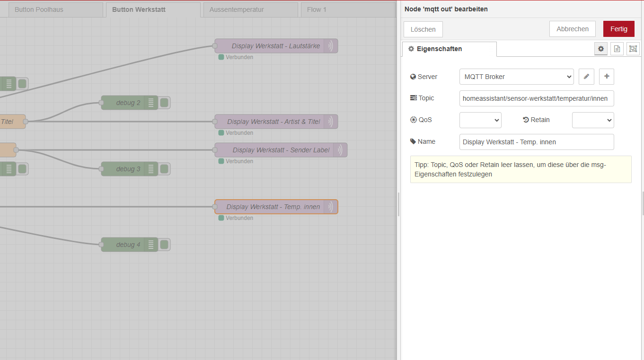Click the pencil icon to edit MQTT Broker
Viewport: 644px width, 360px height.
pos(586,77)
